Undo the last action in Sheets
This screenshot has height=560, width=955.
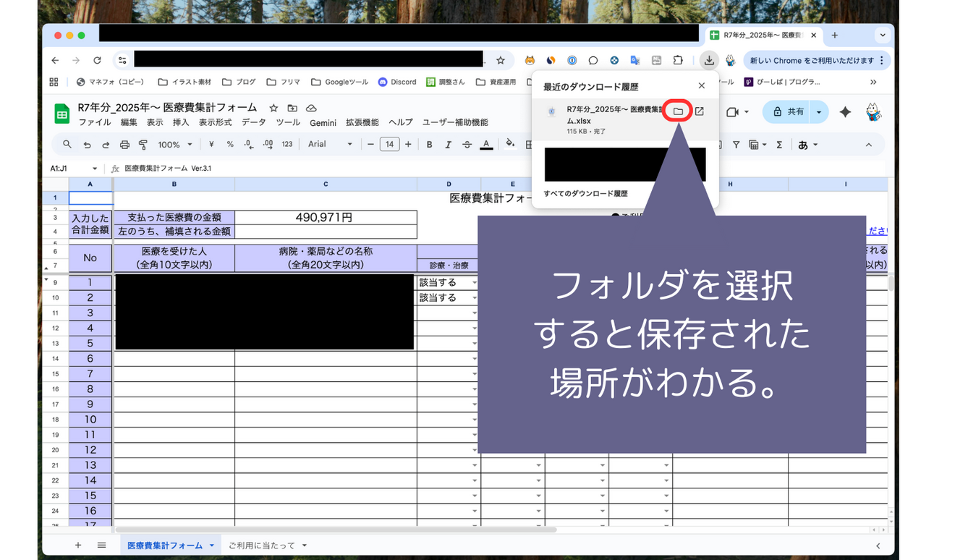(x=87, y=145)
